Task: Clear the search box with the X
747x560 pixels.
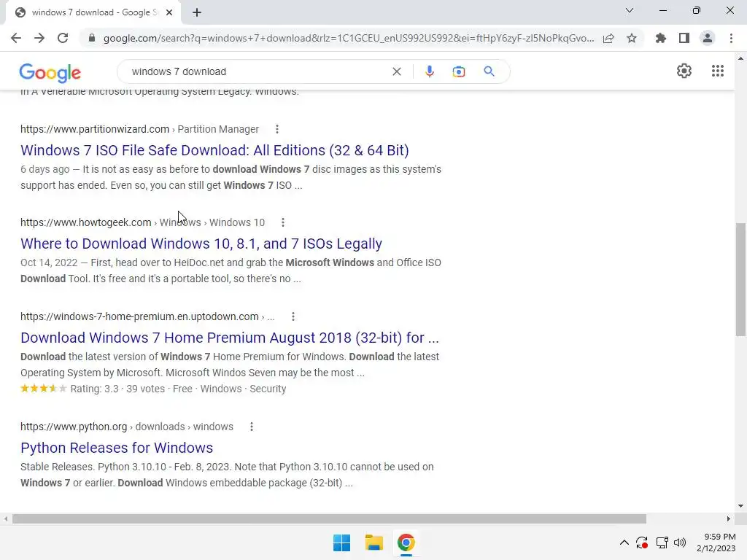Action: tap(396, 71)
